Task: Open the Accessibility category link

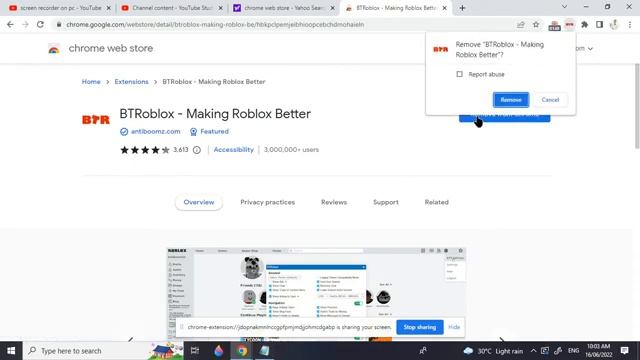Action: pos(233,150)
